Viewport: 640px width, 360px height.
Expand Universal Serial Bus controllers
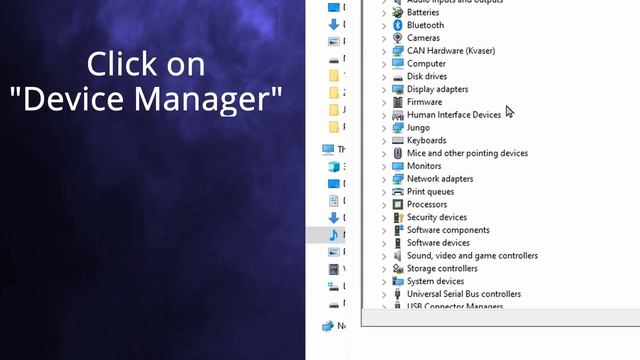click(x=384, y=295)
